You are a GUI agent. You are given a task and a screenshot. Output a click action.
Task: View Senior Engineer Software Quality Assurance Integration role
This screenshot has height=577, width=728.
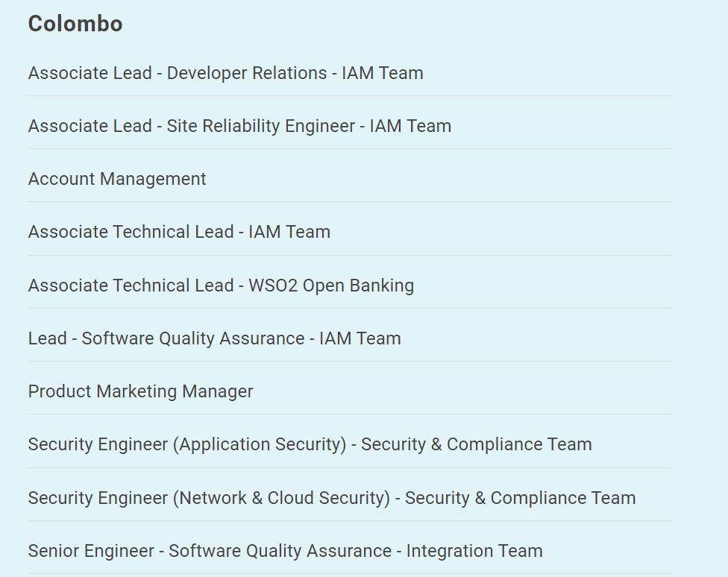(x=286, y=551)
